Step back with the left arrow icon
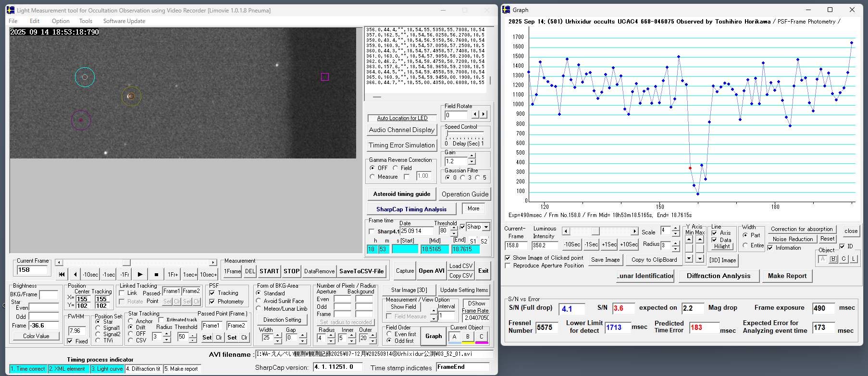 75,275
